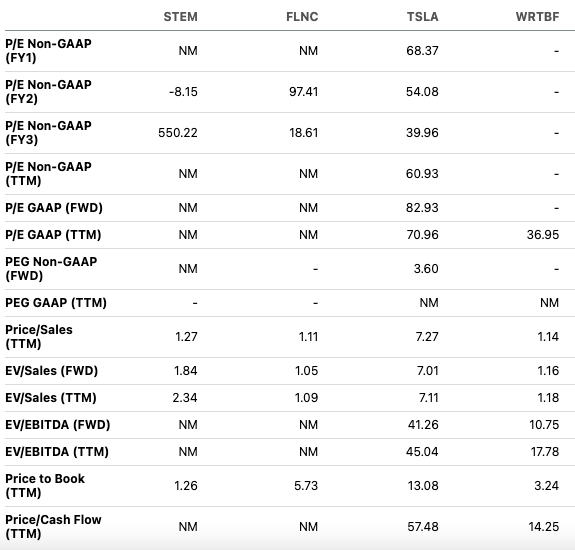
Task: Click STEM's 550.22 FY3 P/E value
Action: tap(178, 133)
